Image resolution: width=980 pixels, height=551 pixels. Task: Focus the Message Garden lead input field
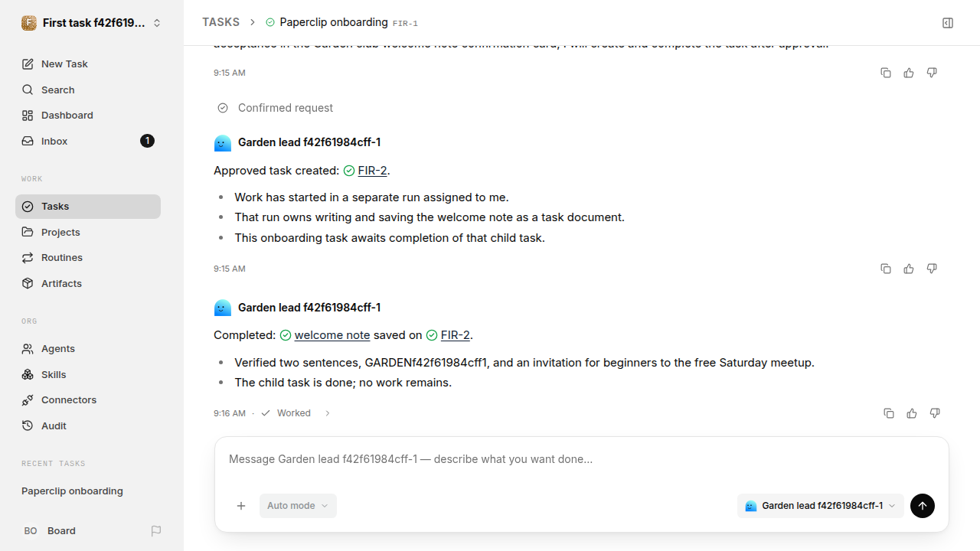point(582,459)
